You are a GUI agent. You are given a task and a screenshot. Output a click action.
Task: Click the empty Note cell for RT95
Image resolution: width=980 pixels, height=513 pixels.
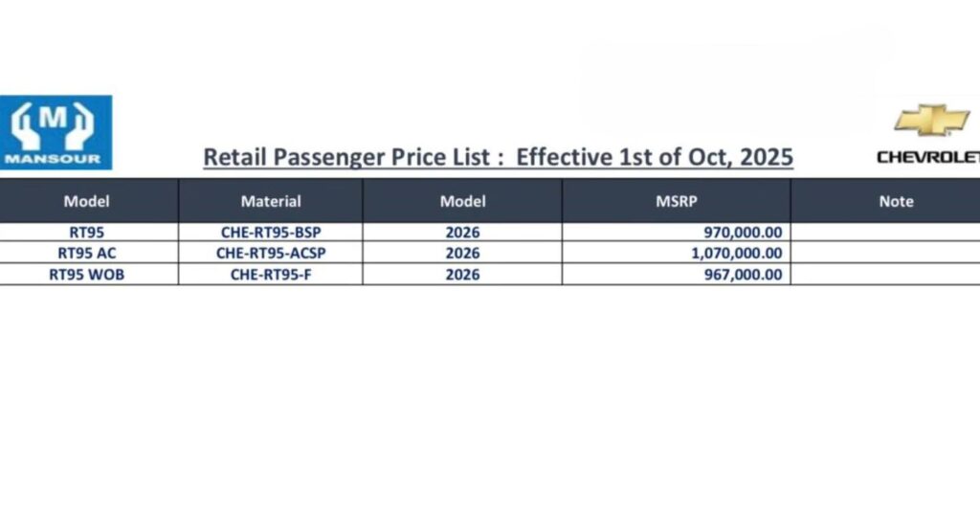tap(885, 233)
